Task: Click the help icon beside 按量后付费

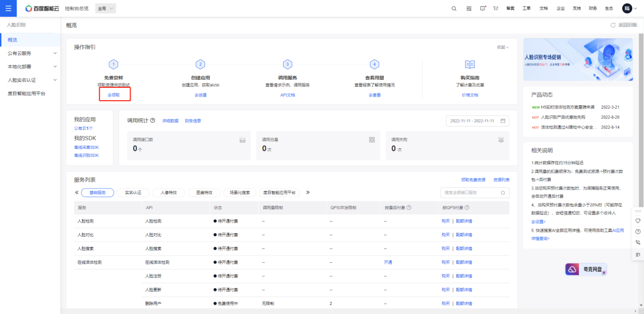Action: (409, 207)
